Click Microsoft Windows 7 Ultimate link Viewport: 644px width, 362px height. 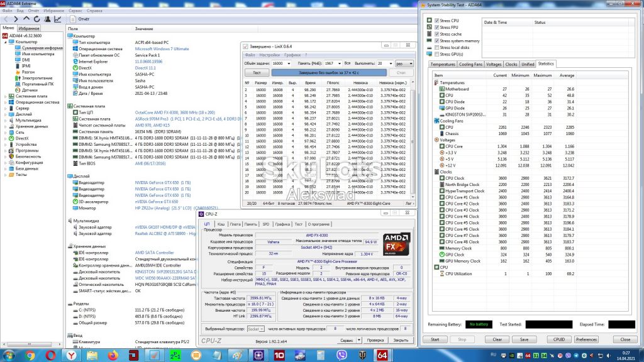(162, 49)
